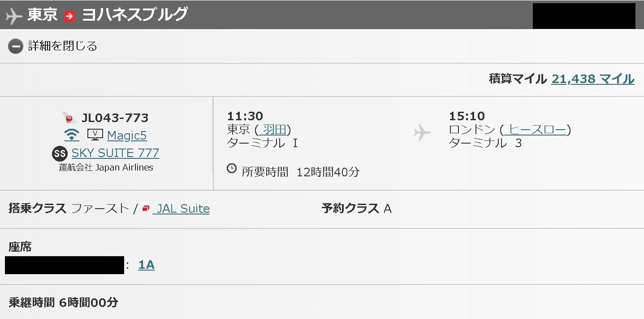Screen dimensions: 644x319
Task: Collapse details with the minus circle icon
Action: pos(16,46)
